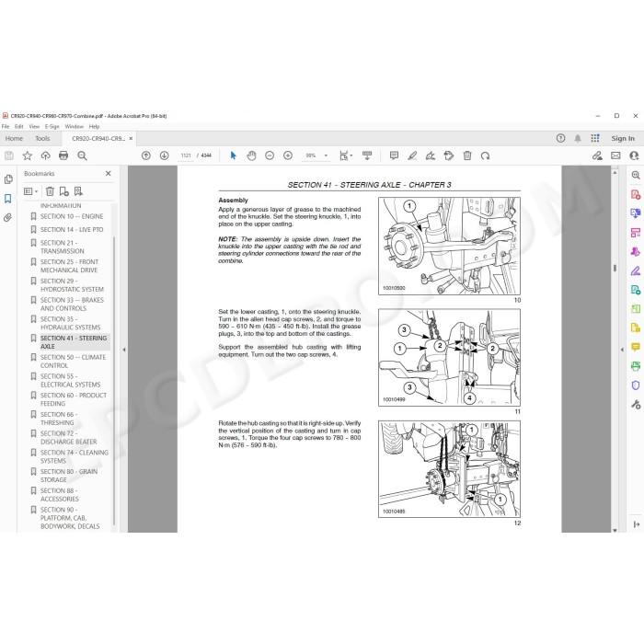Click the Add comment note icon

(x=394, y=155)
